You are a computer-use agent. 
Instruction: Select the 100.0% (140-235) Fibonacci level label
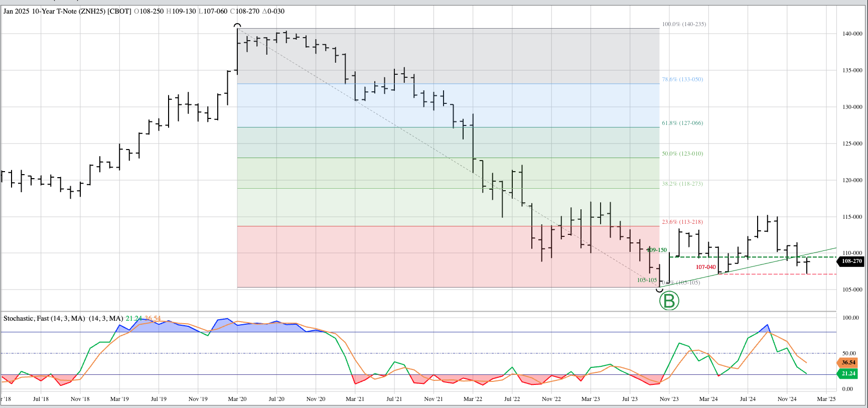point(683,24)
